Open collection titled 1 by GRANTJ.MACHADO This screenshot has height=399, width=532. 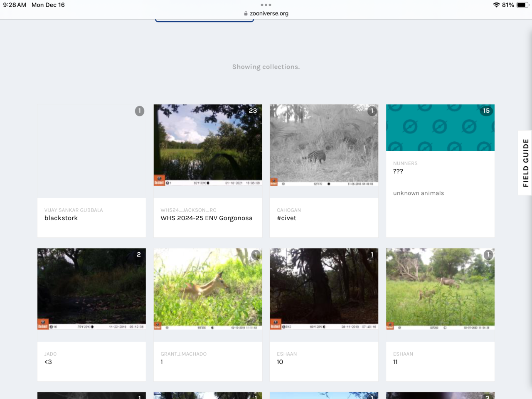pyautogui.click(x=162, y=362)
